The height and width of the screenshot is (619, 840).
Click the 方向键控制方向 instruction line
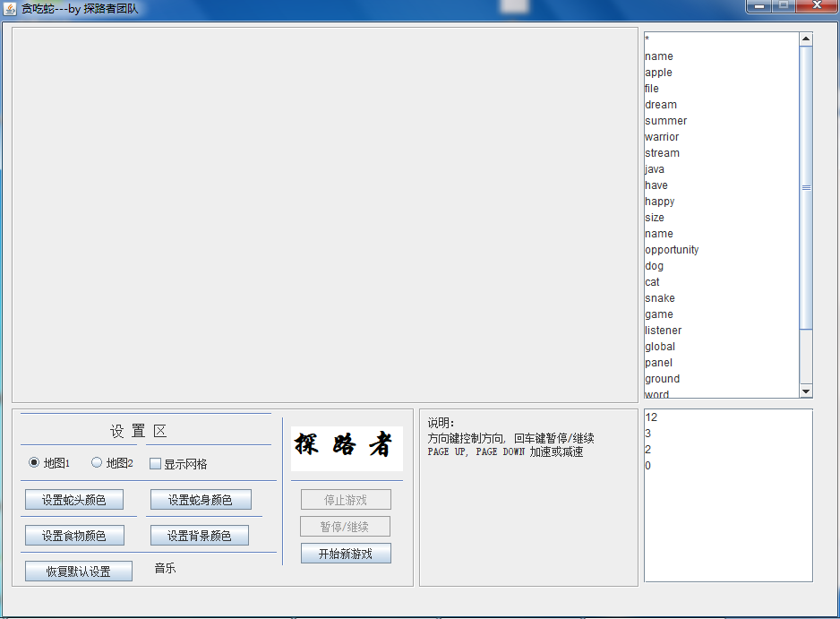510,438
